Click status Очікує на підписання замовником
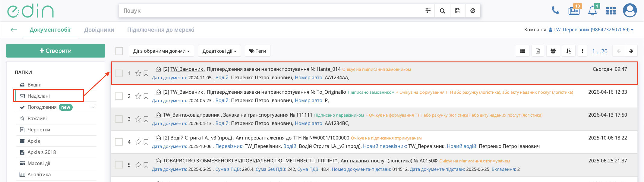Image resolution: width=644 pixels, height=182 pixels. pyautogui.click(x=377, y=69)
